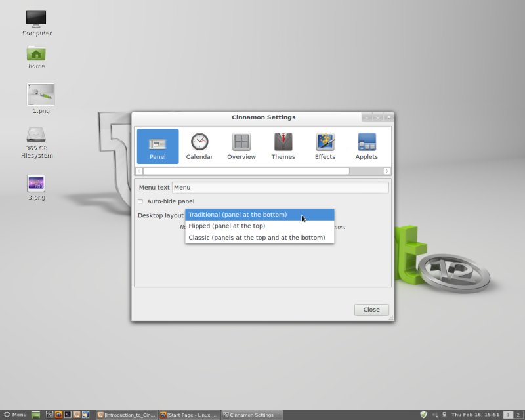Minimize the Cinnamon Settings window
525x420 pixels.
(367, 117)
